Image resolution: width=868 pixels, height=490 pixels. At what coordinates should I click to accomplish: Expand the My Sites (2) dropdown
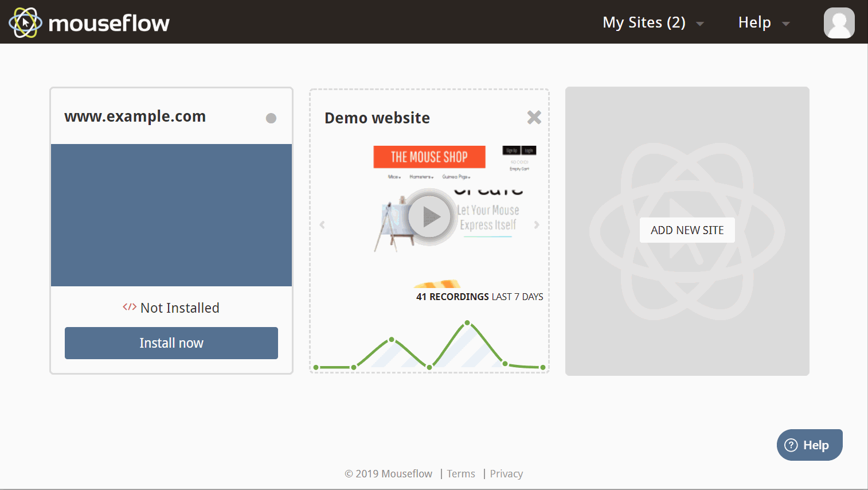pos(653,22)
